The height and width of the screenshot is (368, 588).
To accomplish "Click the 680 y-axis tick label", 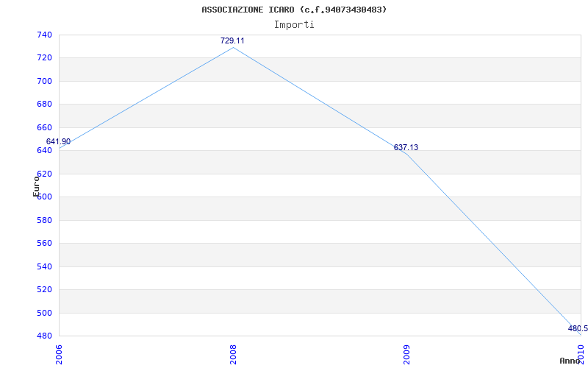I will (45, 105).
